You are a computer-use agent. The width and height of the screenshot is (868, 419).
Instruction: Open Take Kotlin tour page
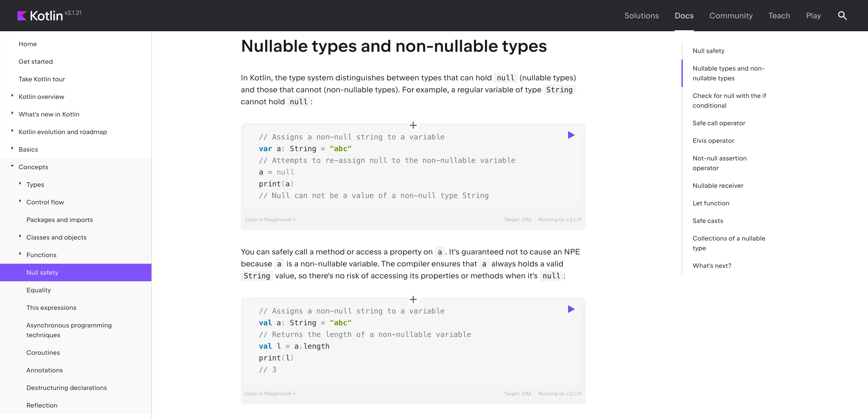click(x=42, y=79)
